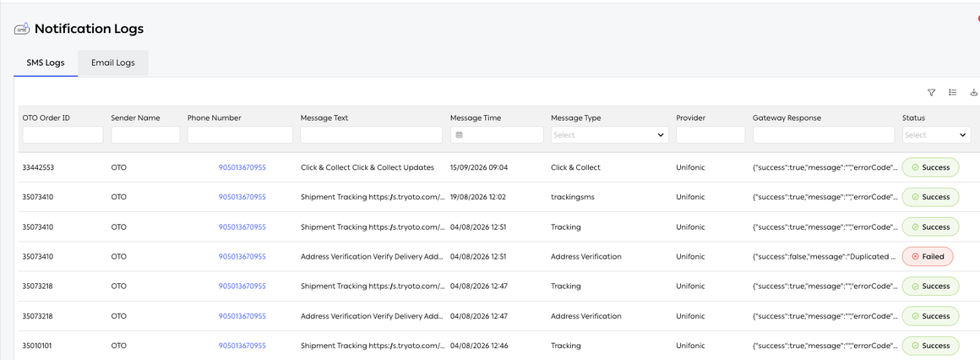The image size is (980, 360).
Task: Click the OTO Order ID filter field
Action: tap(63, 135)
